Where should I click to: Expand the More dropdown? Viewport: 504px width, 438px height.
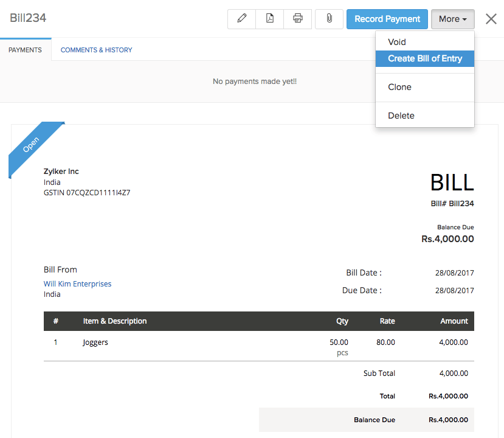(452, 19)
